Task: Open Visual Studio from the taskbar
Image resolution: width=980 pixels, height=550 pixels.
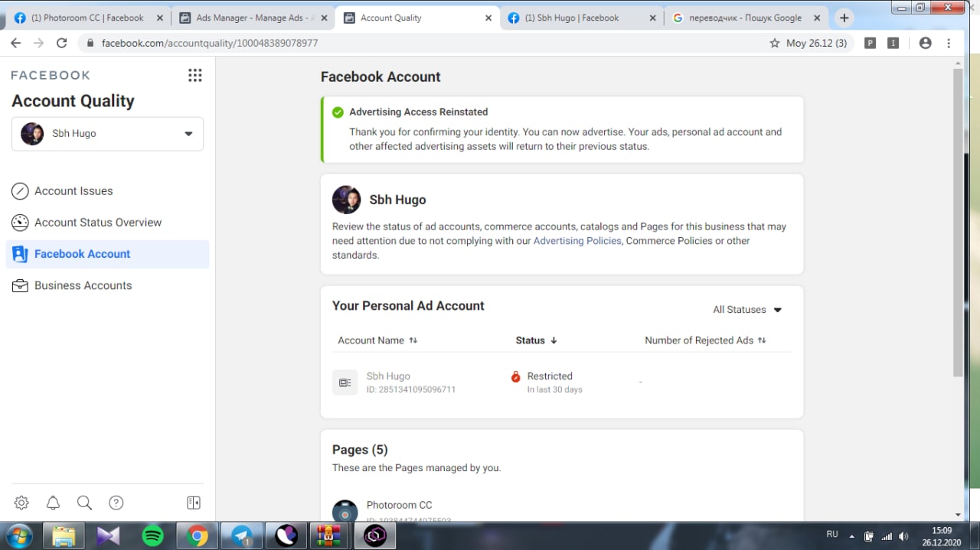Action: tap(108, 535)
